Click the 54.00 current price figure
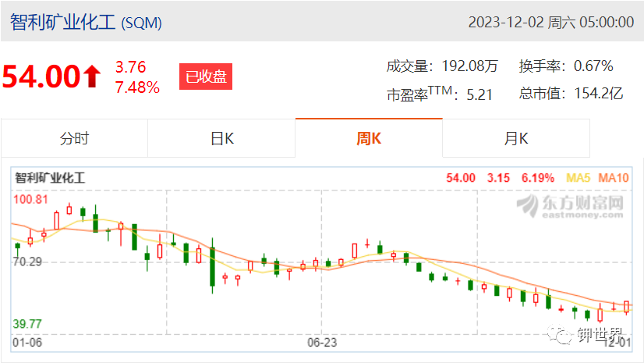This screenshot has width=644, height=363. [x=41, y=77]
